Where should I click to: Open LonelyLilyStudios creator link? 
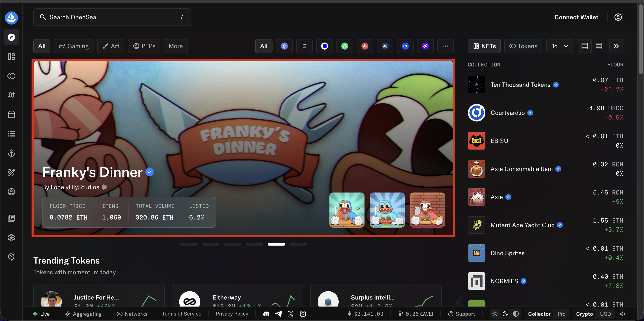74,187
